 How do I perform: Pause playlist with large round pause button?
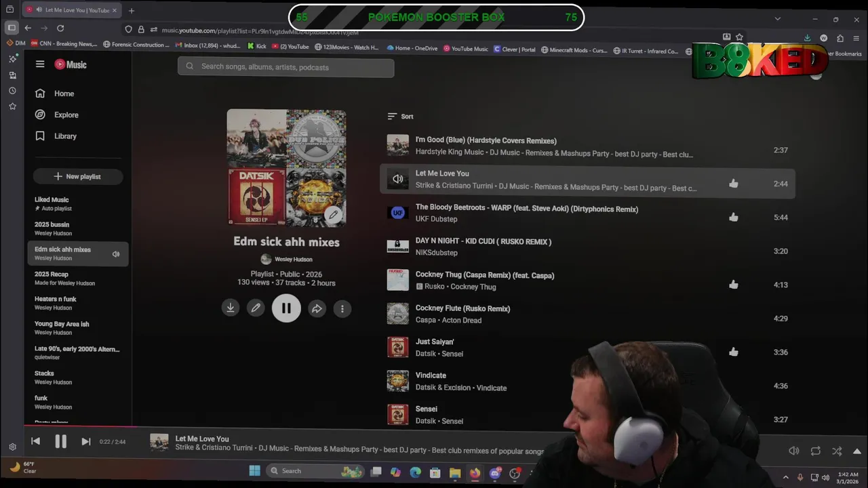(286, 308)
